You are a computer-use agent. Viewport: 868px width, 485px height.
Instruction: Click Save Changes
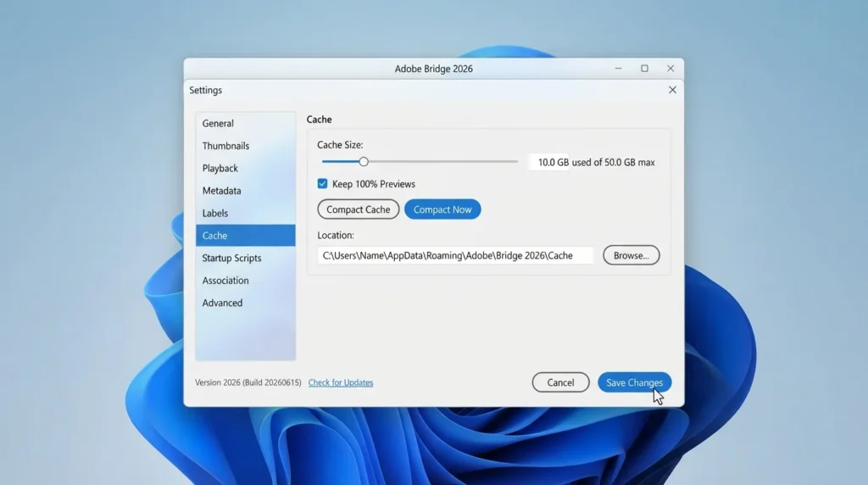pos(634,382)
